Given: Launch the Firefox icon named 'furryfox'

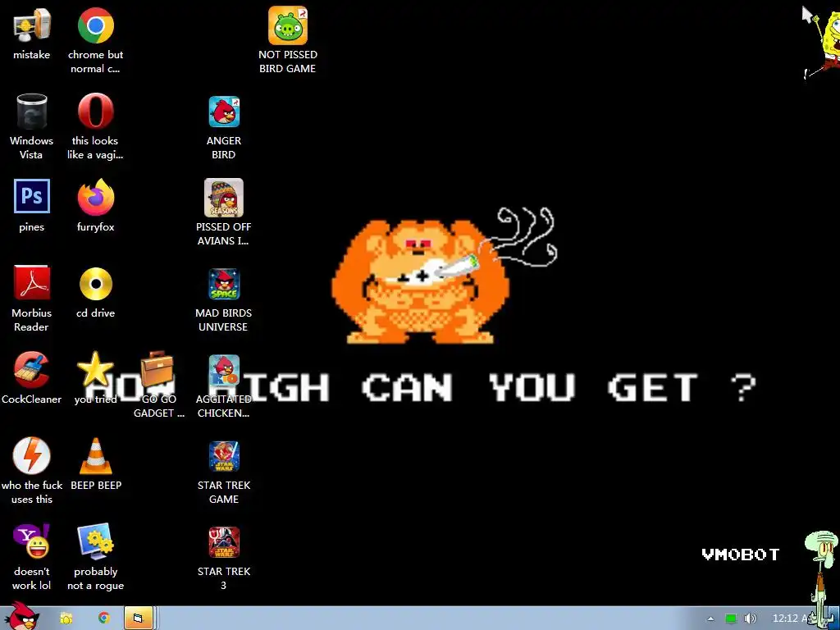Looking at the screenshot, I should coord(95,197).
